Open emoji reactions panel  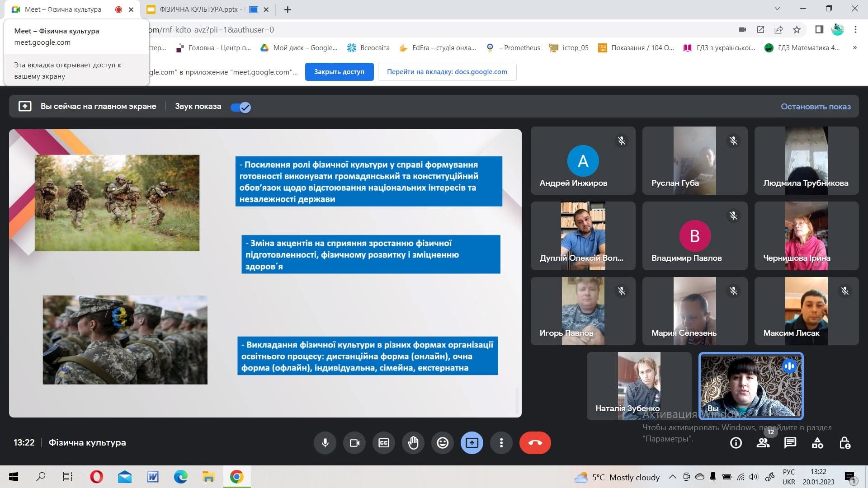point(443,443)
